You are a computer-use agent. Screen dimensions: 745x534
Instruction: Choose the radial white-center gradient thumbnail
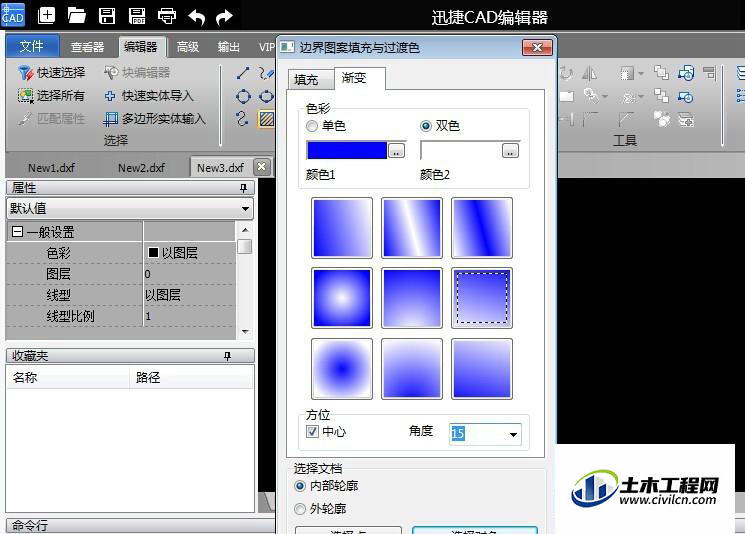pyautogui.click(x=342, y=298)
